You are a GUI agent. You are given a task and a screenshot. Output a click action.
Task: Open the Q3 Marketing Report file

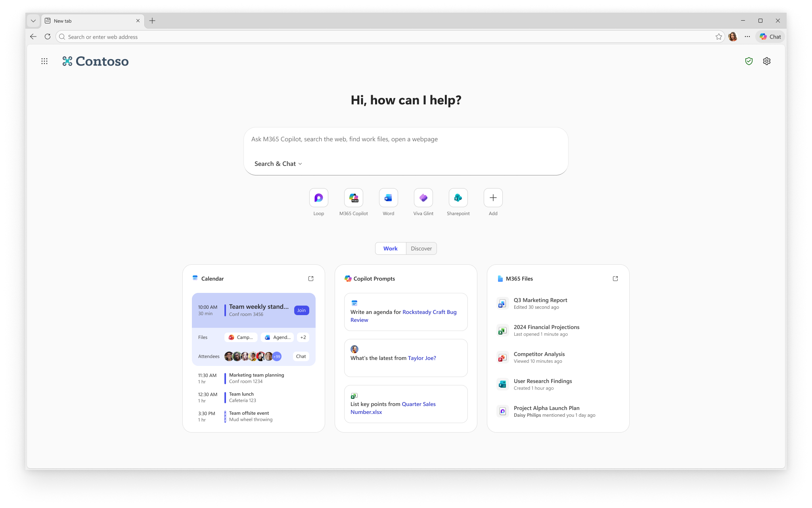[558, 303]
